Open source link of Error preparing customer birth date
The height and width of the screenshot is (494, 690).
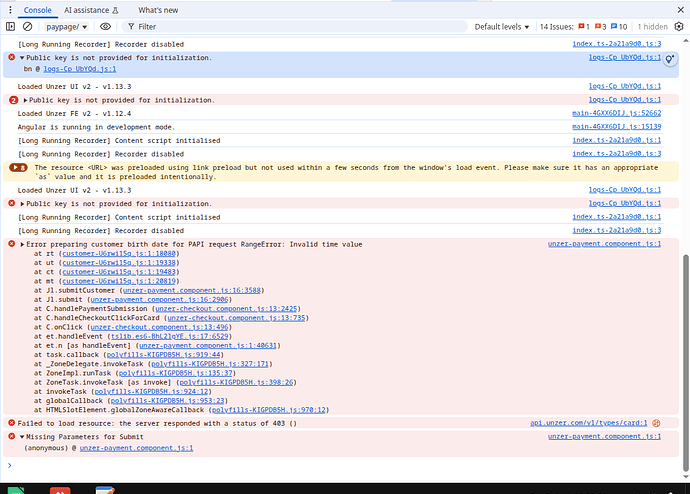pos(604,244)
